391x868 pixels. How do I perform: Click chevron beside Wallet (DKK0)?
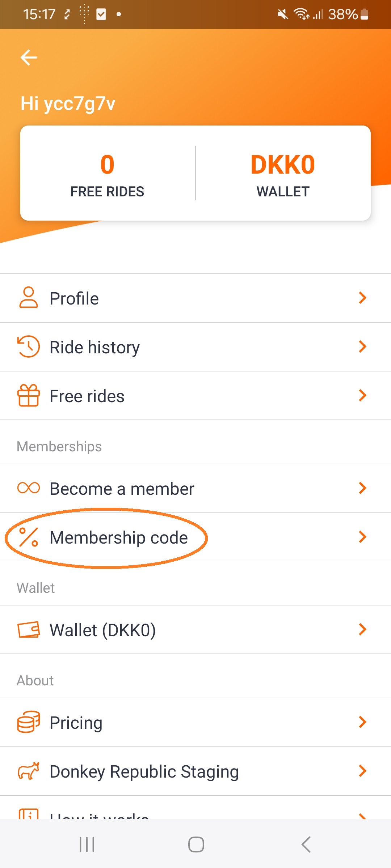click(x=362, y=629)
